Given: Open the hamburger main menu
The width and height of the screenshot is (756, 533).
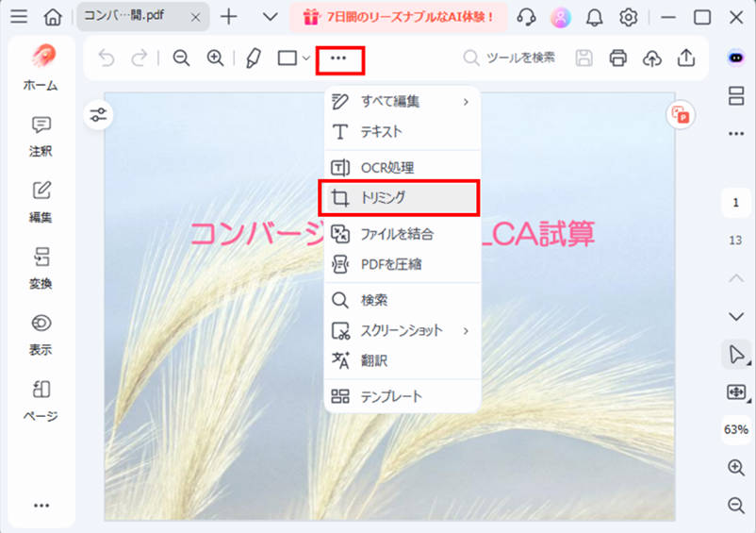Looking at the screenshot, I should click(x=19, y=17).
